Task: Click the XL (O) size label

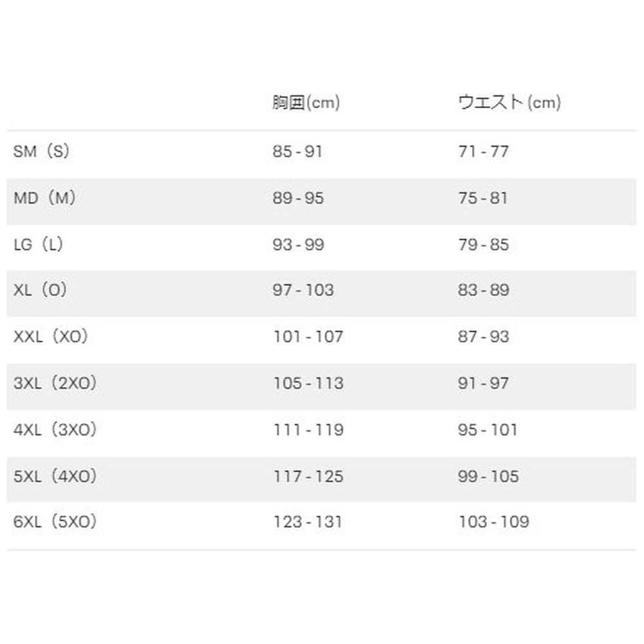Action: tap(40, 290)
